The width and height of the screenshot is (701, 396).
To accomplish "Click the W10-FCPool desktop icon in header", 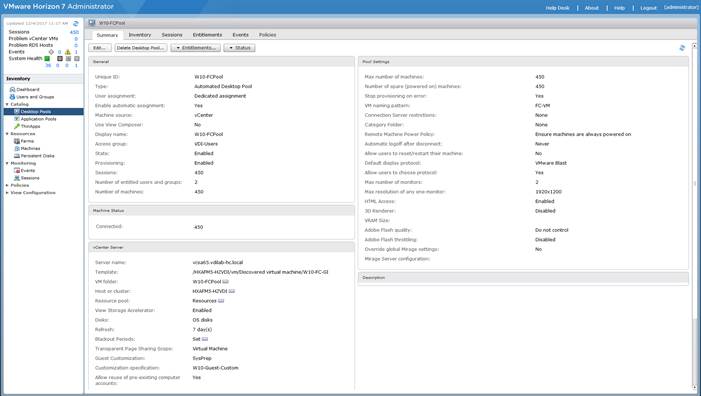I will [x=92, y=22].
